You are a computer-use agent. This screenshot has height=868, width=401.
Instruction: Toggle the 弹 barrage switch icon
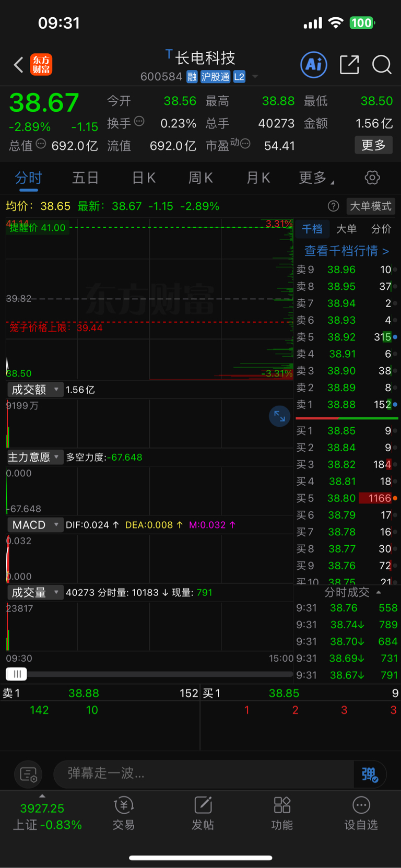coord(370,774)
